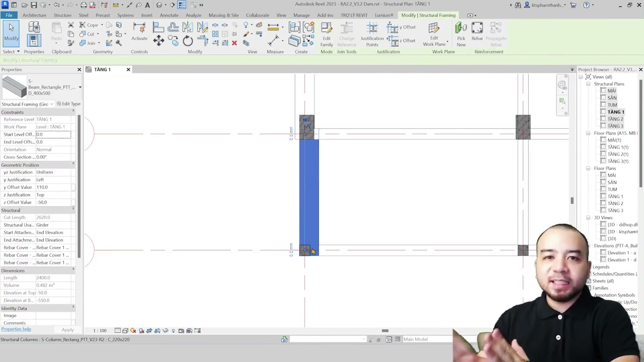Click the Trim/Extend to Corner icon

click(202, 41)
